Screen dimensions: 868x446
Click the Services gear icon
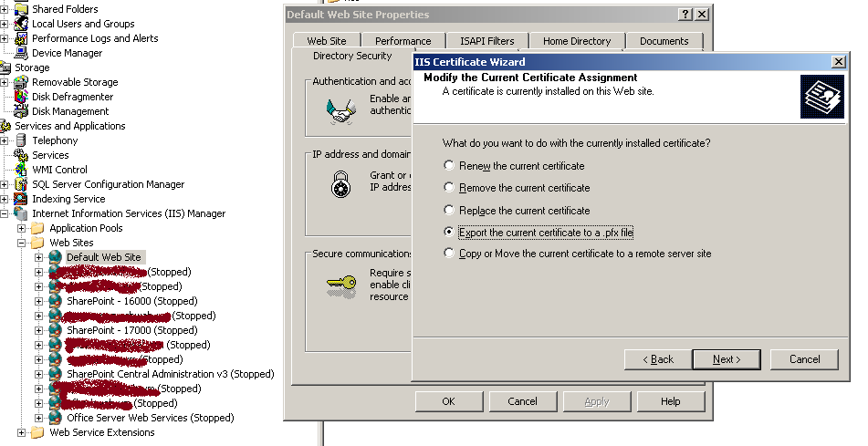(x=20, y=155)
